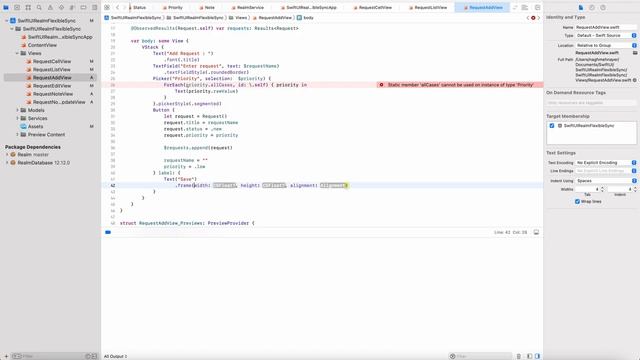Open the Location dropdown

click(x=606, y=45)
